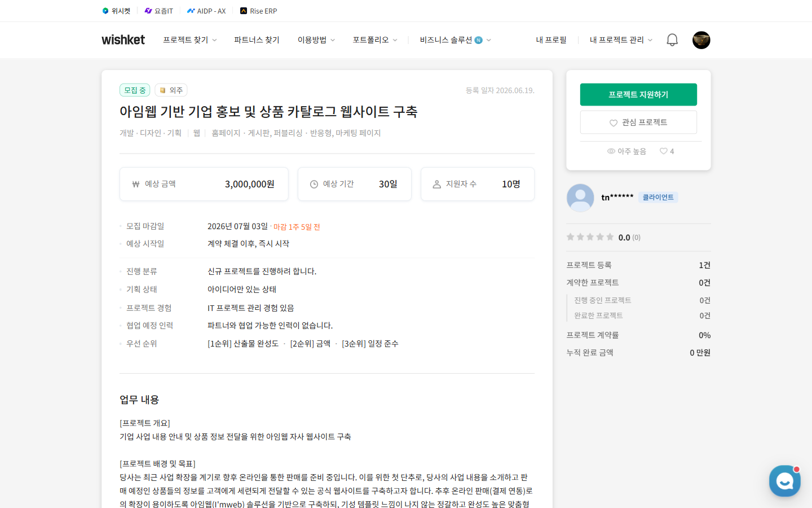
Task: Go to the wishket home logo
Action: (x=123, y=40)
